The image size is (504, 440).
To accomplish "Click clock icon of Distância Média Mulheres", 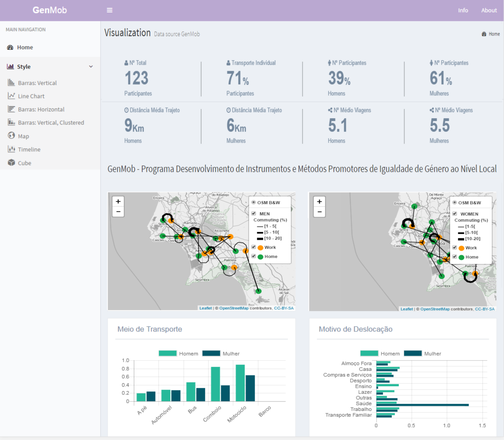I will [x=228, y=110].
